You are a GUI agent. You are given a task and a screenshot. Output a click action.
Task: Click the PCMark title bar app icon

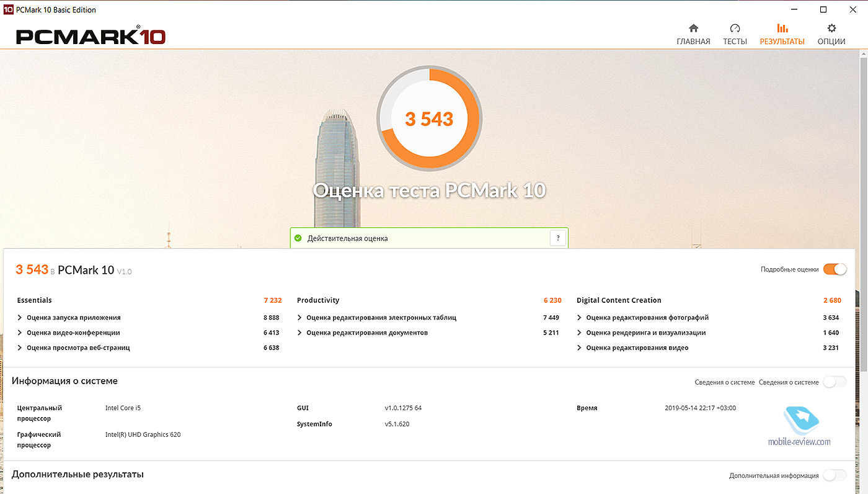coord(8,9)
